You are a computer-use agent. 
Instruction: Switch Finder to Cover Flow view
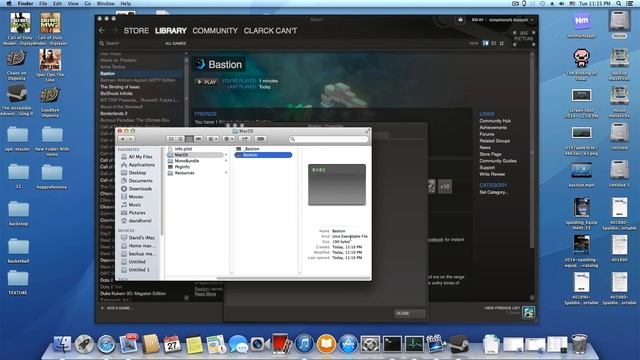(x=198, y=139)
